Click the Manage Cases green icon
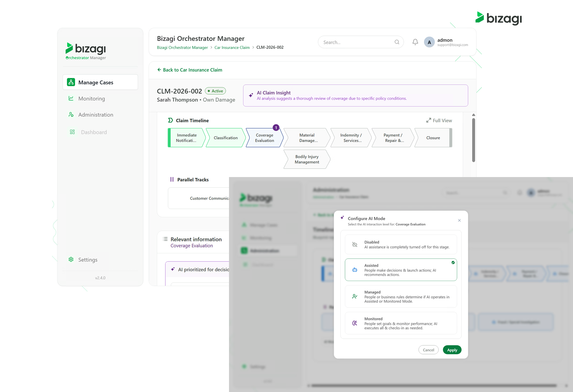Viewport: 573px width, 392px height. [71, 82]
